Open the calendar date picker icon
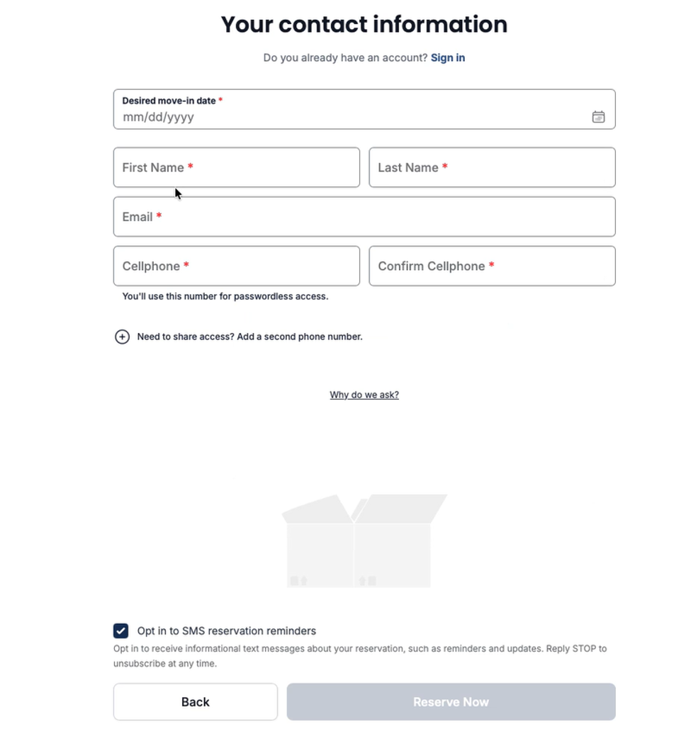The width and height of the screenshot is (691, 731). click(598, 117)
